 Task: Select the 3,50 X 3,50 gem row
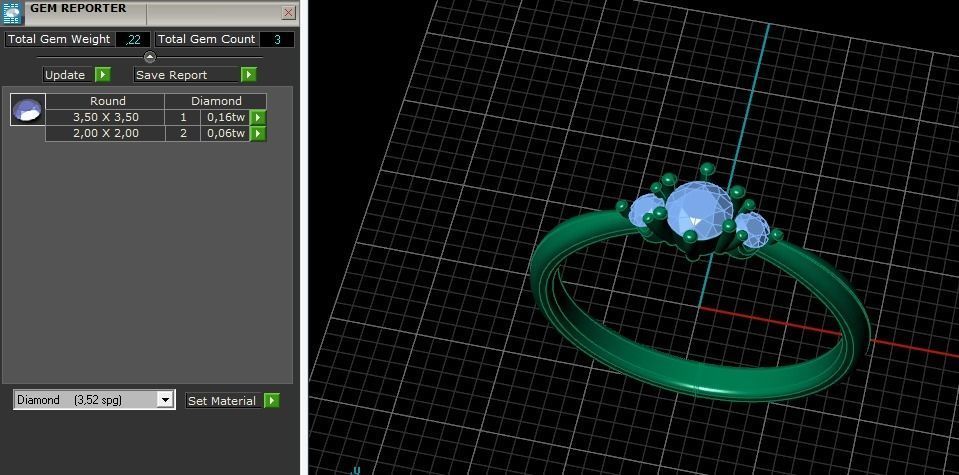click(155, 117)
